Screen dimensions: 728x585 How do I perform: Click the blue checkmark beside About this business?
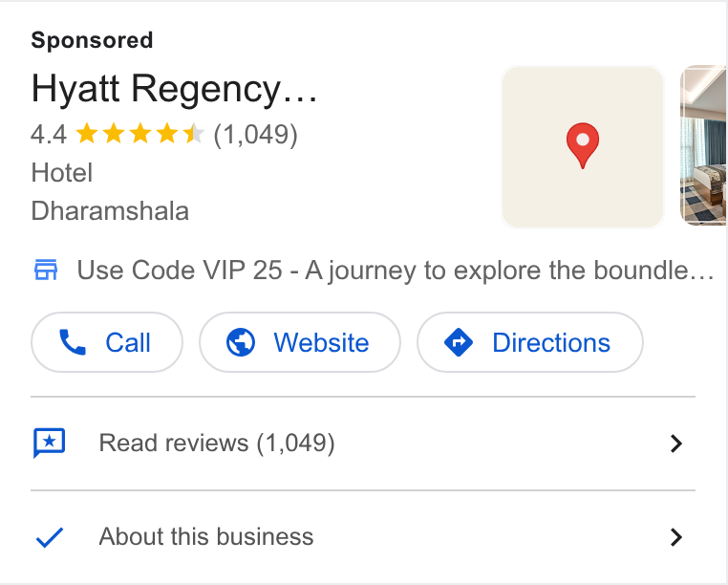point(50,537)
